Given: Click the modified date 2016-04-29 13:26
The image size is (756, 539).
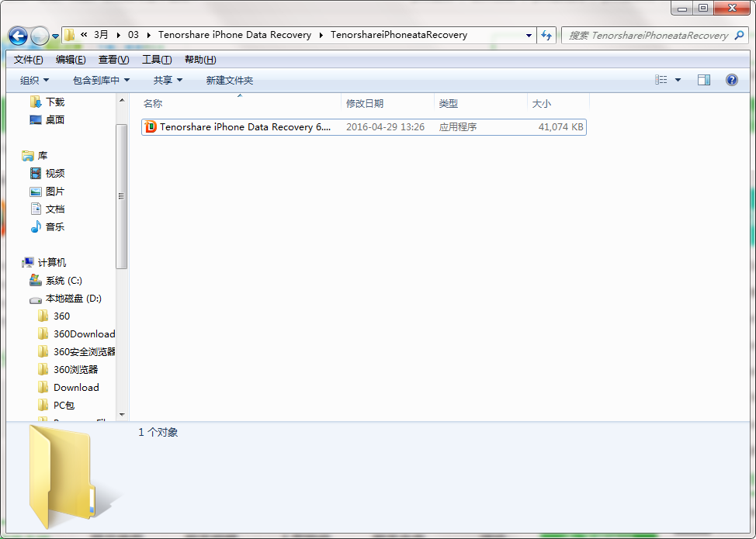Looking at the screenshot, I should pyautogui.click(x=385, y=127).
